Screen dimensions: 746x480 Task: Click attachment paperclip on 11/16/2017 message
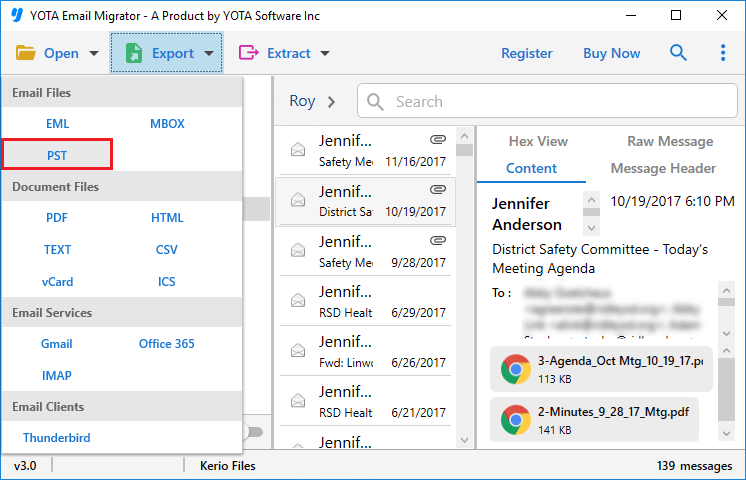pos(438,139)
